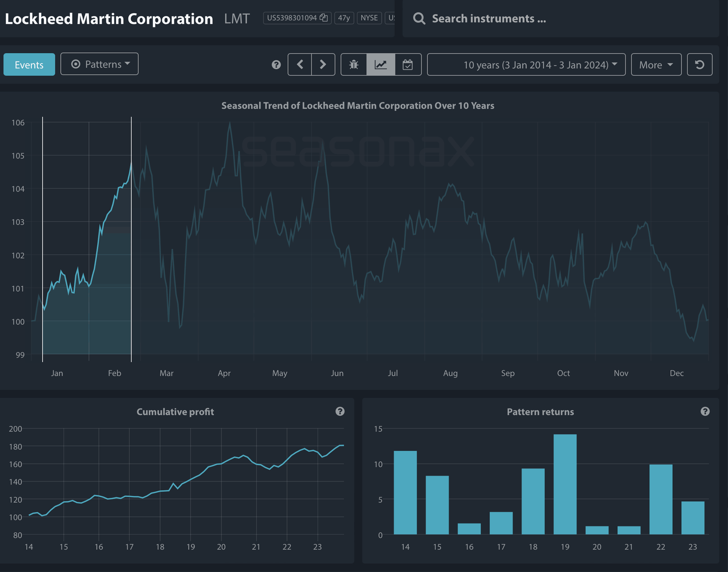
Task: Click the Lockheed Martin Corporation title
Action: pos(109,19)
